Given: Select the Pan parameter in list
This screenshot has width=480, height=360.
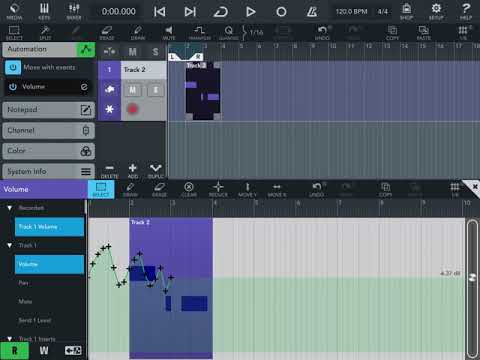Looking at the screenshot, I should pos(24,283).
